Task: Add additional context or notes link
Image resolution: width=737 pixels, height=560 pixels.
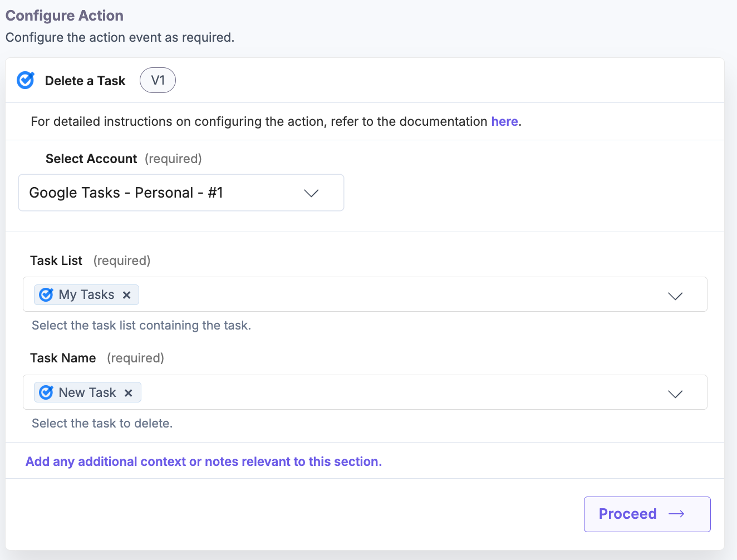Action: click(204, 462)
